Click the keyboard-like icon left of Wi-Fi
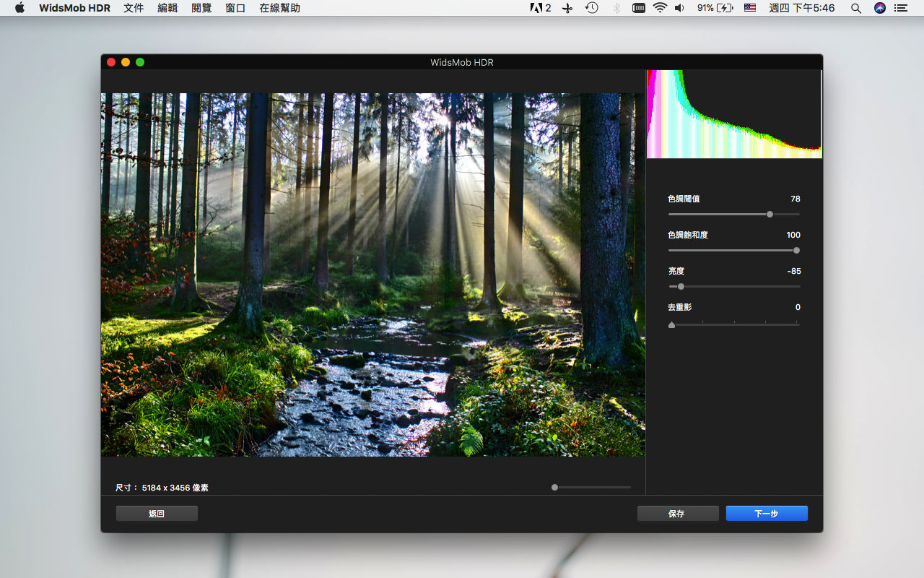 click(x=638, y=8)
